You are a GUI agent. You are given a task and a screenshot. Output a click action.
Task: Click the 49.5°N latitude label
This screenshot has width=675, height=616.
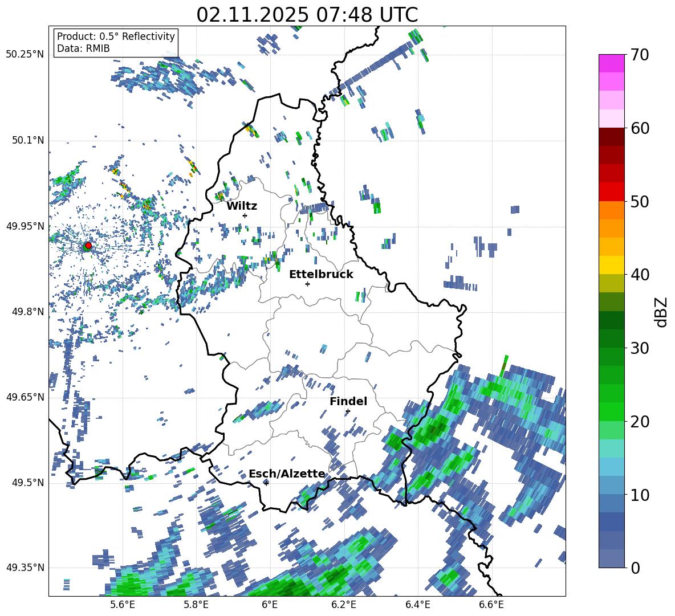[27, 482]
